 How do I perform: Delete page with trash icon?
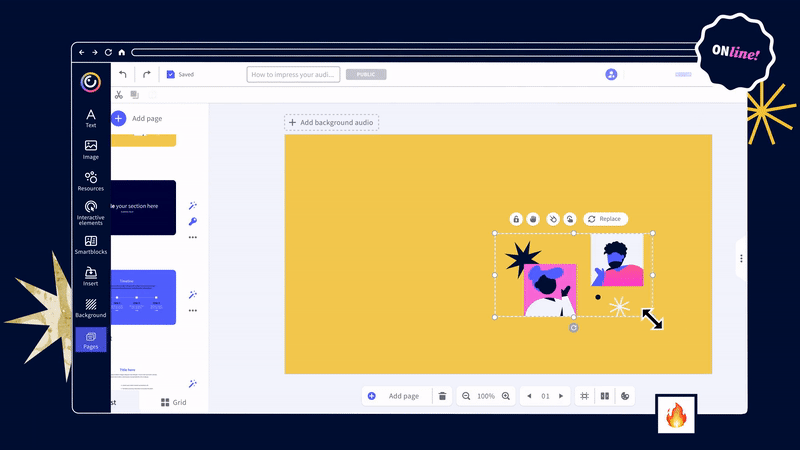coord(442,396)
